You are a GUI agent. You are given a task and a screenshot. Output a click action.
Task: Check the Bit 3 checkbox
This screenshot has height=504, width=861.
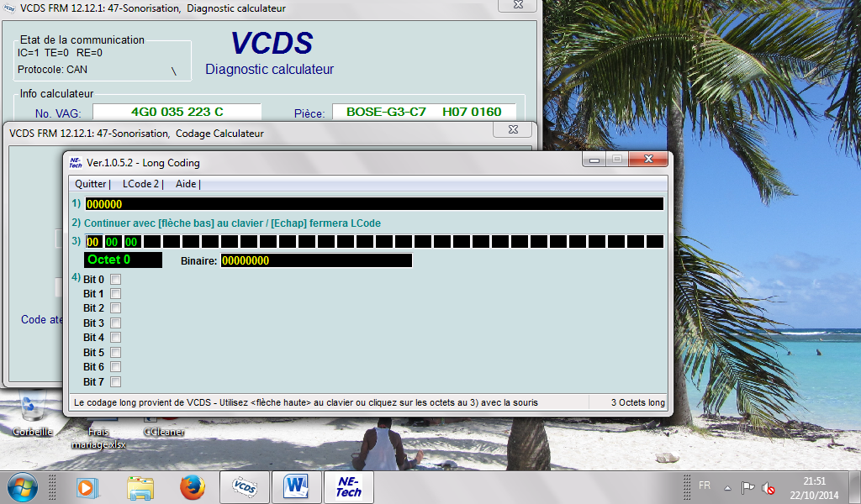pos(116,323)
